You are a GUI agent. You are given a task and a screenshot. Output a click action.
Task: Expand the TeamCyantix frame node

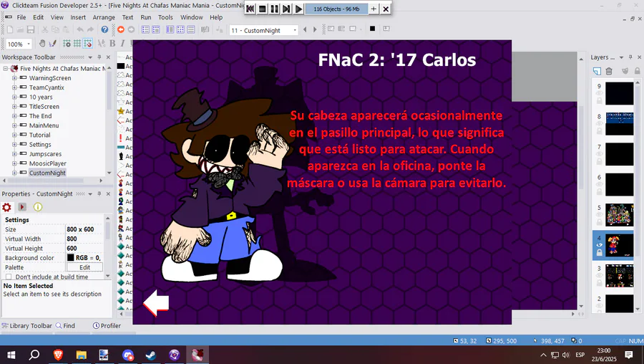coord(14,87)
